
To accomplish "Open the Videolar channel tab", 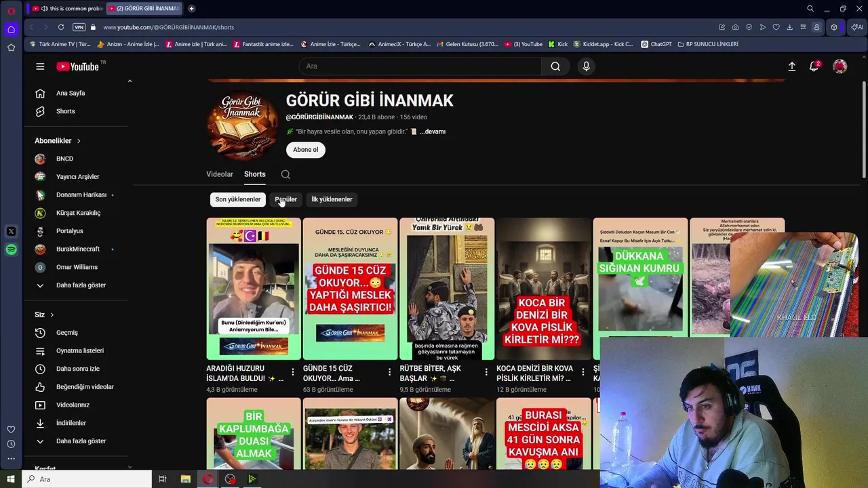I will click(220, 174).
